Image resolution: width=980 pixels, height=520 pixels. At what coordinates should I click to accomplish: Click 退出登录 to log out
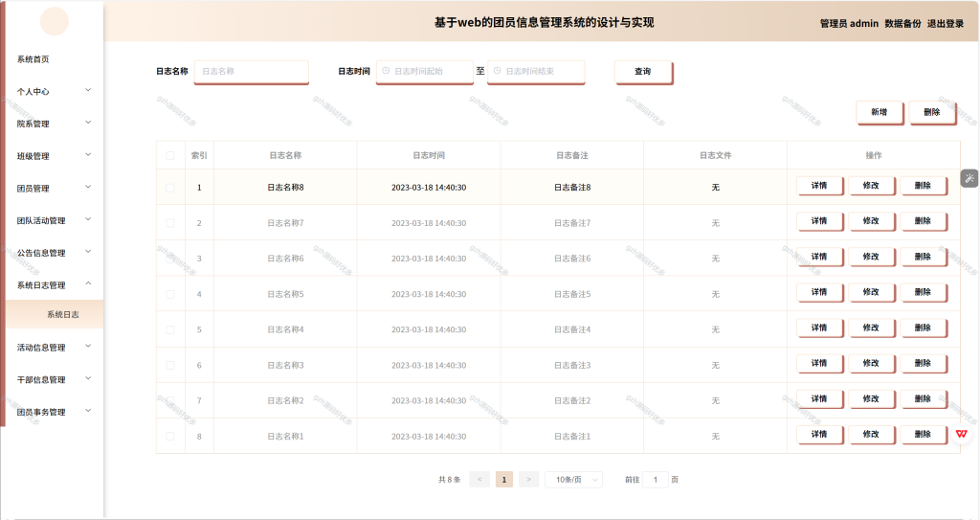(945, 23)
